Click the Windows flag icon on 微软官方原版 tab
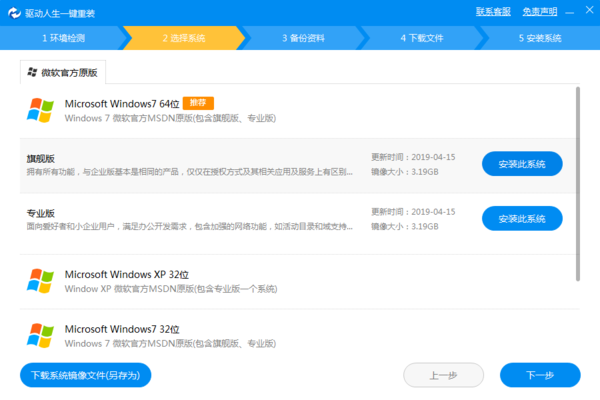This screenshot has height=400, width=600. 32,74
